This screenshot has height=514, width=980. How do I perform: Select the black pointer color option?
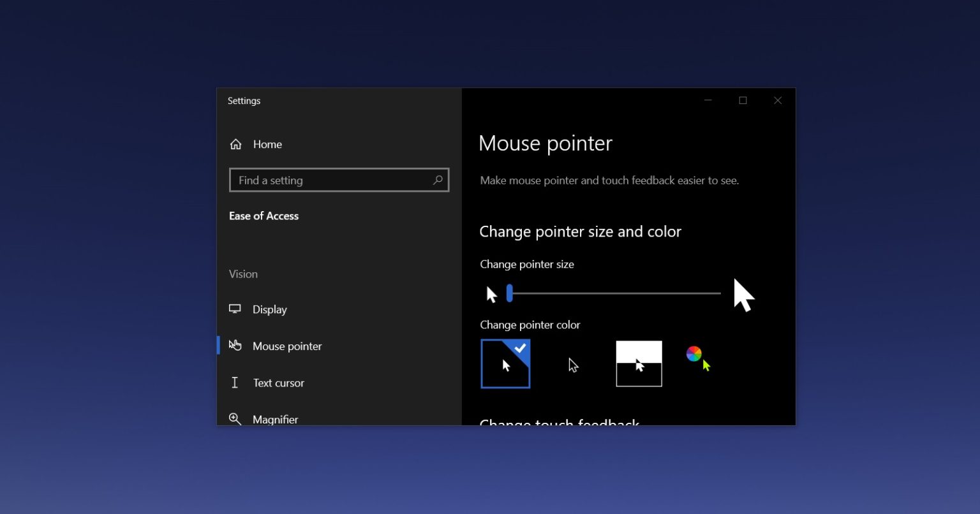[572, 363]
